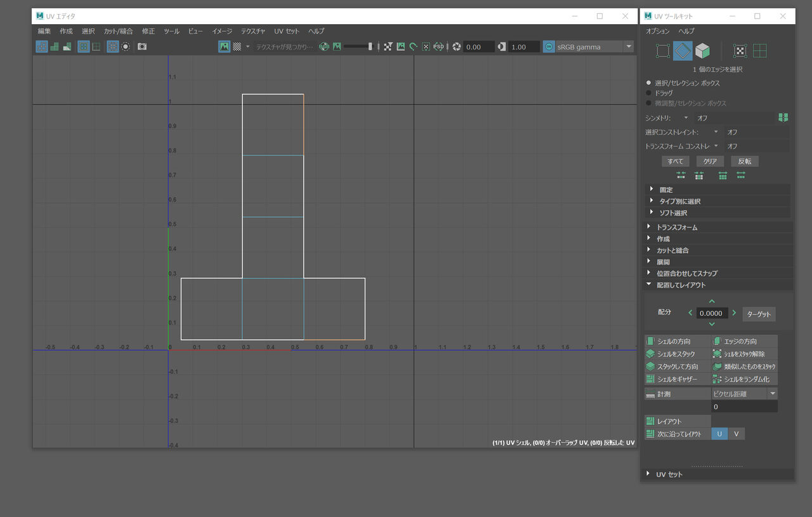Click the symmetry topology icon beside シンメトリ
Image resolution: width=812 pixels, height=517 pixels.
pos(783,117)
